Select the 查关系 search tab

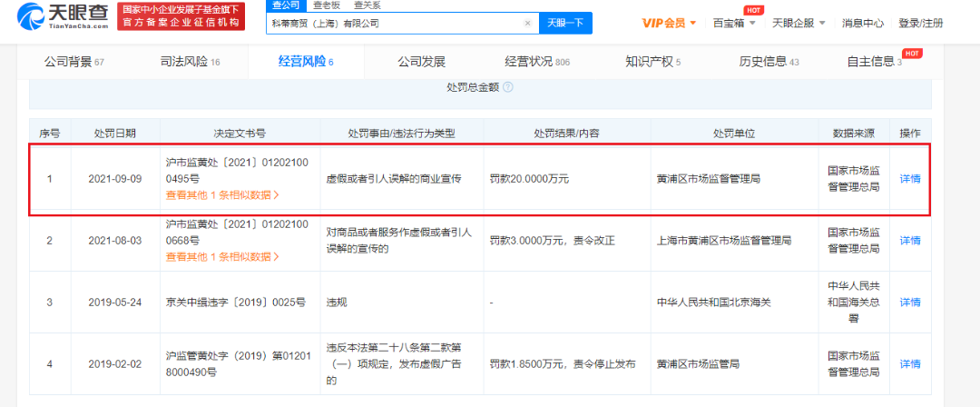(x=367, y=5)
